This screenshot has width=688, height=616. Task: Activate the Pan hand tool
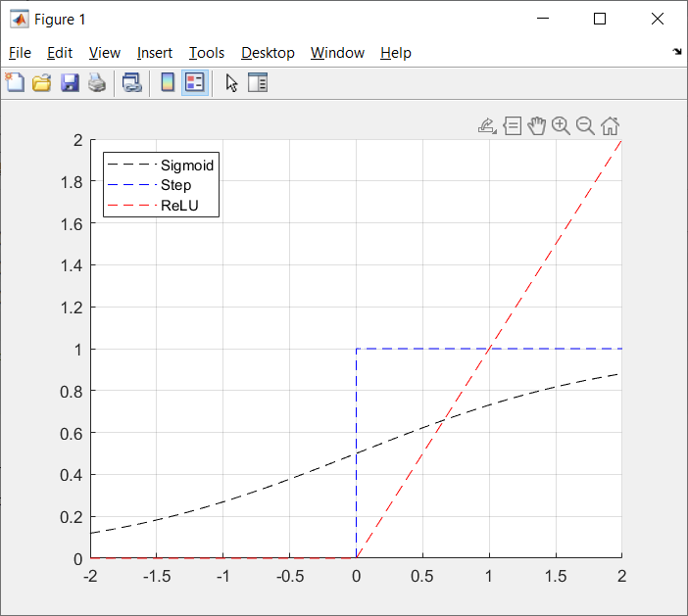pyautogui.click(x=537, y=126)
